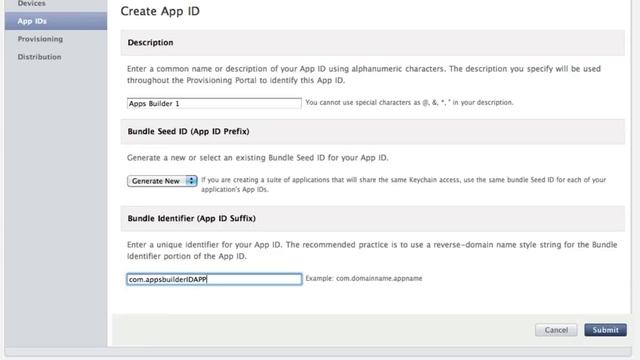Click the Keychain access suite explanation text
Viewport: 640px width, 360px height.
(404, 184)
